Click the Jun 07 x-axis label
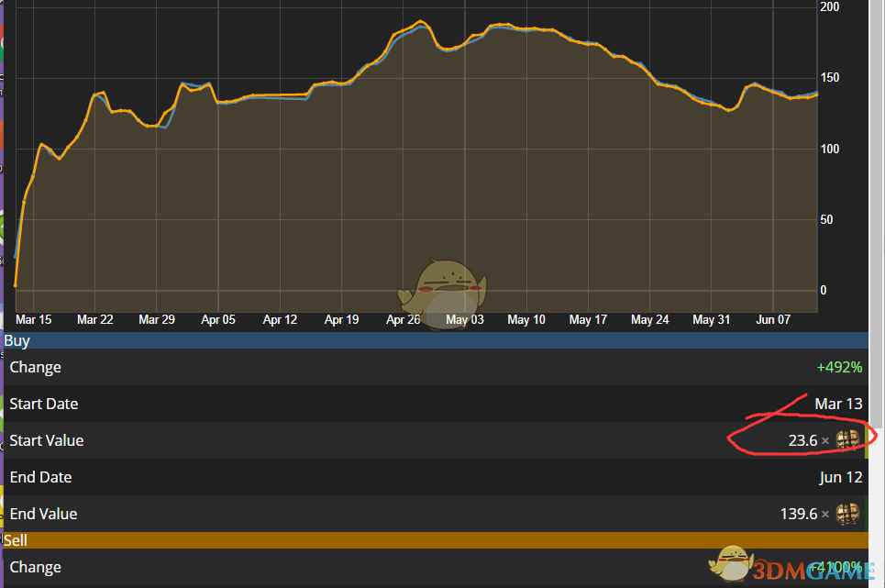This screenshot has height=588, width=885. point(772,320)
